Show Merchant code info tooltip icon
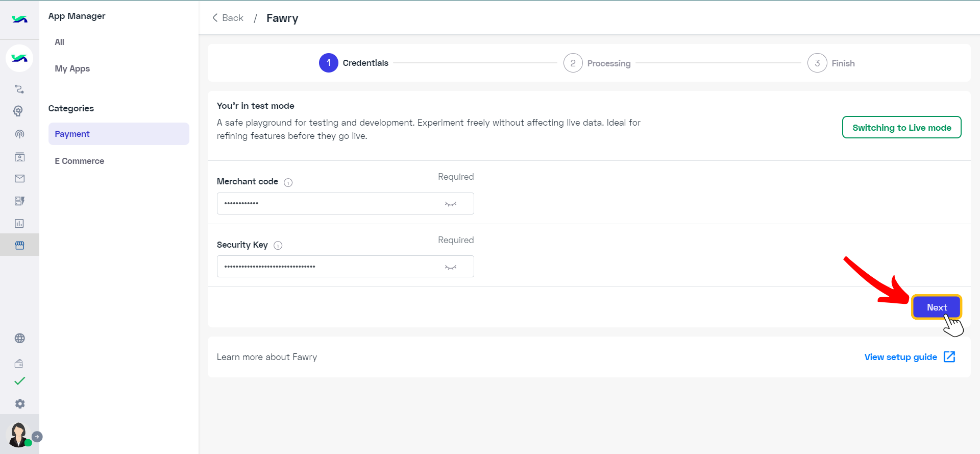Image resolution: width=980 pixels, height=454 pixels. click(288, 182)
